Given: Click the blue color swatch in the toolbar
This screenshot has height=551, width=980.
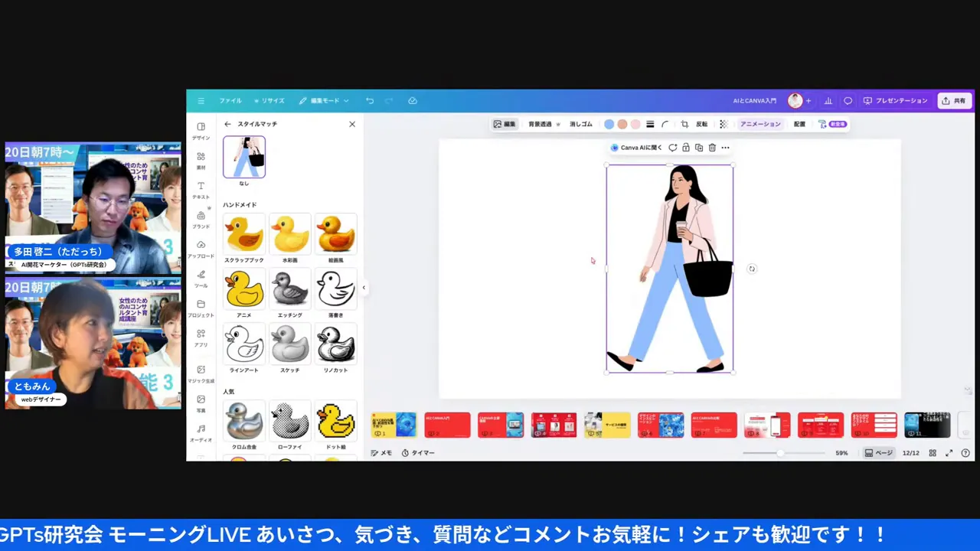Looking at the screenshot, I should (x=609, y=123).
